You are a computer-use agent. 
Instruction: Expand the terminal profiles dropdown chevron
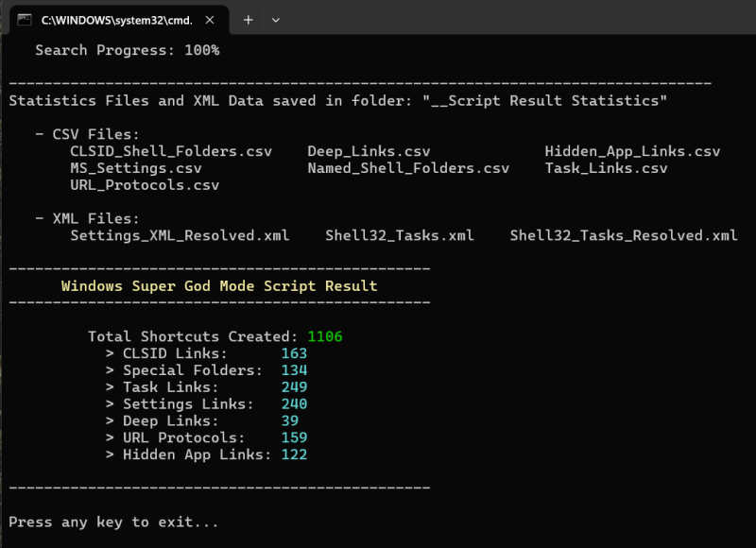276,20
